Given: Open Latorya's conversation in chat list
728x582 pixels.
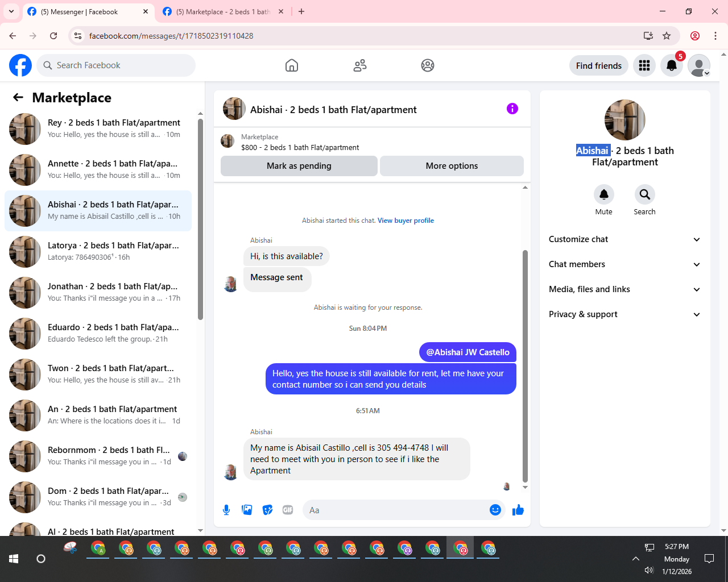Looking at the screenshot, I should [98, 252].
